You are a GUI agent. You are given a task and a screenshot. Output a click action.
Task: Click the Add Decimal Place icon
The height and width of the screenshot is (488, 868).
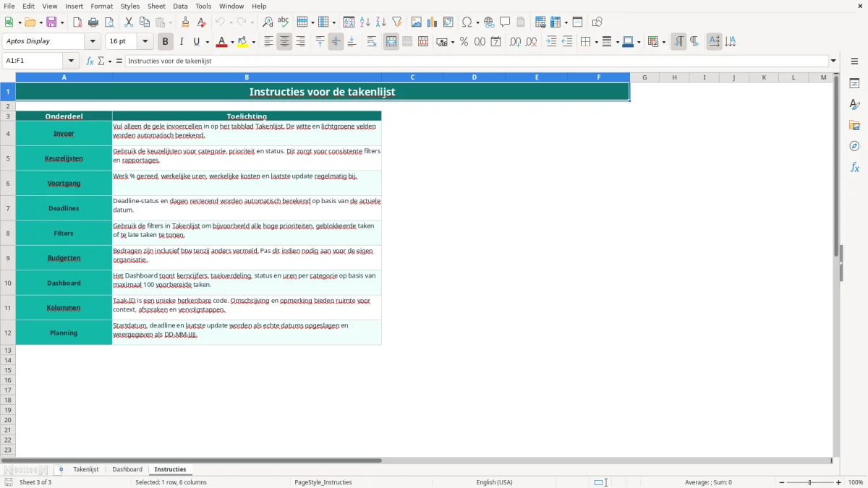click(x=515, y=42)
